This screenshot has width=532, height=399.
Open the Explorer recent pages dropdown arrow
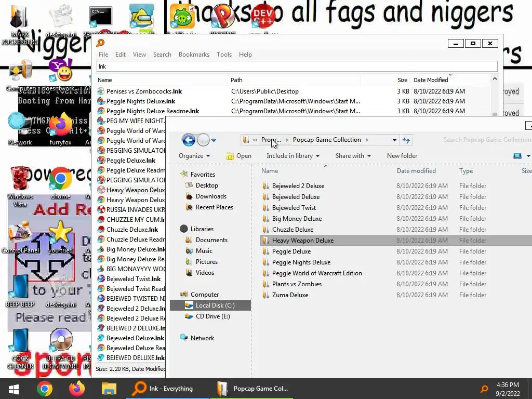pos(214,140)
